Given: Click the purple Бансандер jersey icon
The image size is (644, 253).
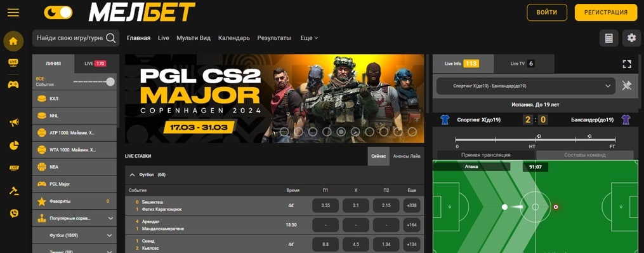Looking at the screenshot, I should tap(626, 120).
